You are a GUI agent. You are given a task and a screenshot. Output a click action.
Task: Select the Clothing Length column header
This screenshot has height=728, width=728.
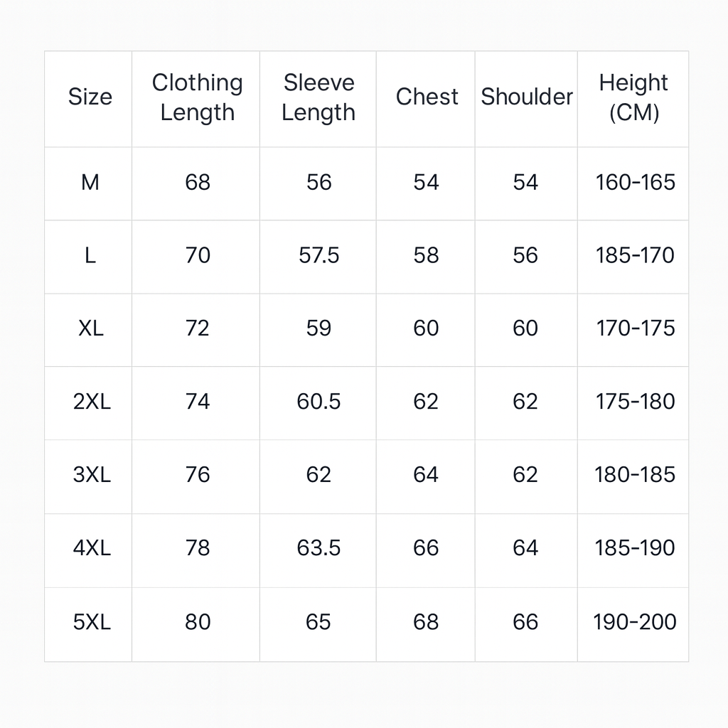click(197, 97)
